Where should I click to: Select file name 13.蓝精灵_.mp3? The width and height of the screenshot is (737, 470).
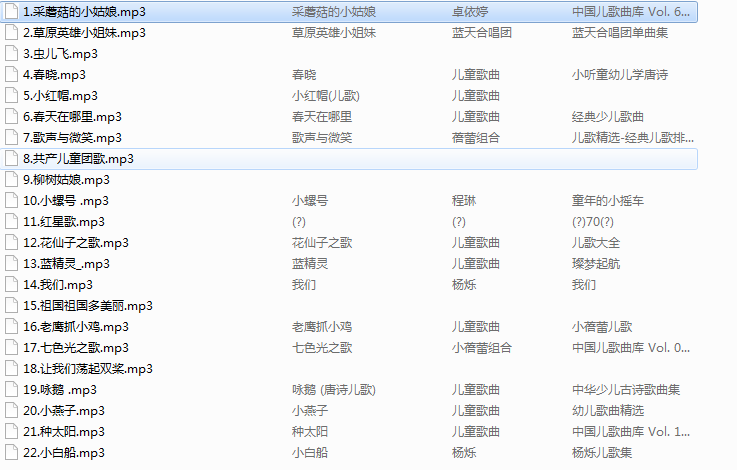tap(66, 264)
